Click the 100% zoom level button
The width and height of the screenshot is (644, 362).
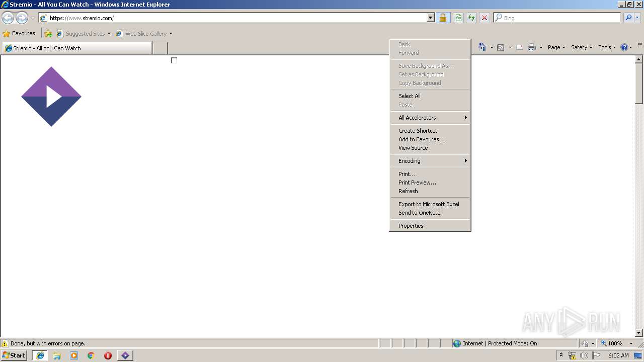point(612,343)
